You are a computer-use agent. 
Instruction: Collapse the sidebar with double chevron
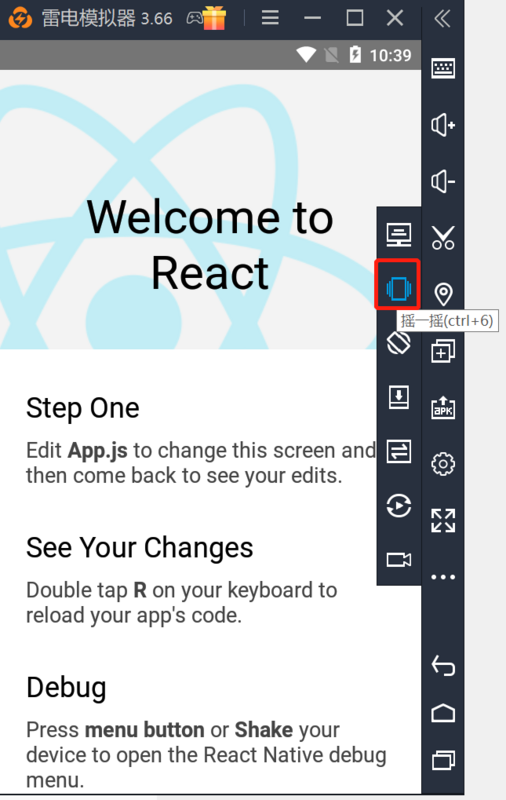442,18
